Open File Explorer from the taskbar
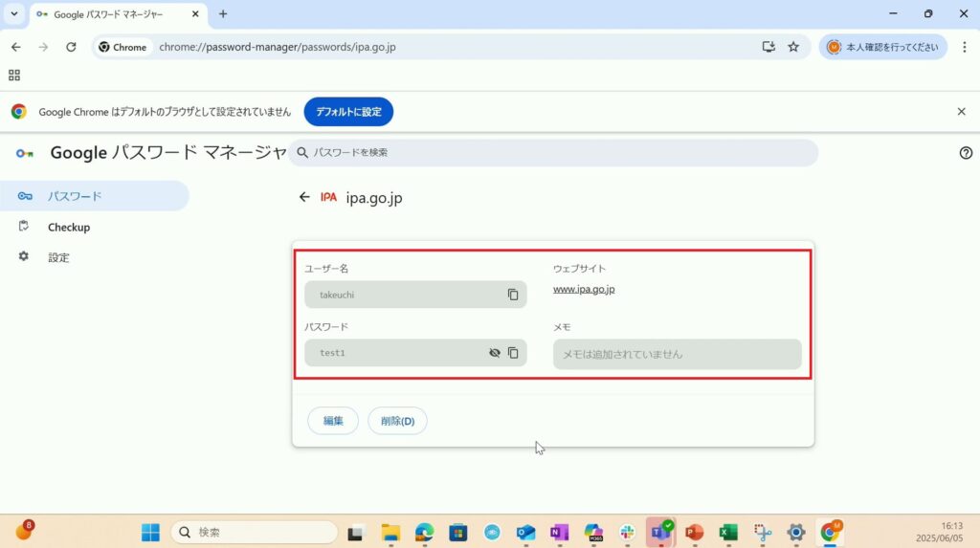The width and height of the screenshot is (980, 548). (x=390, y=533)
